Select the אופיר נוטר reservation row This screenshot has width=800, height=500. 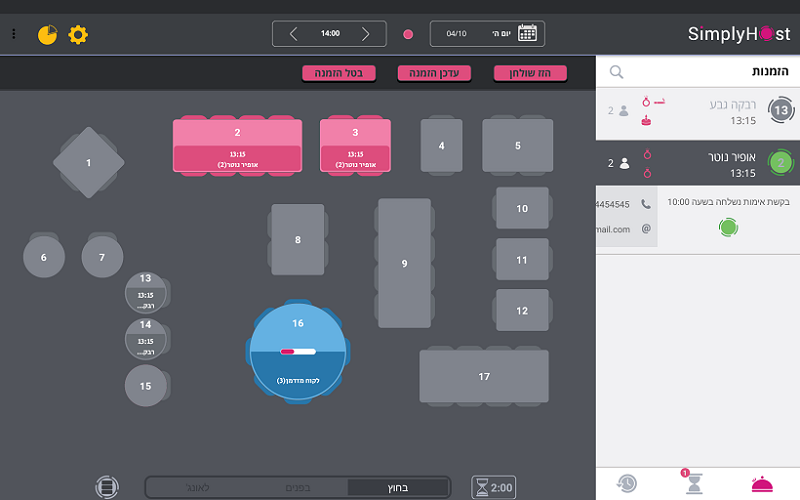pos(698,163)
